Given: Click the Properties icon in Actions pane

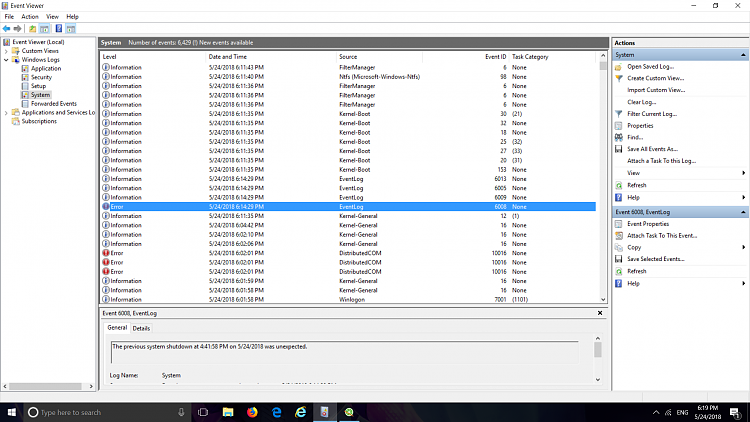Looking at the screenshot, I should click(x=618, y=126).
